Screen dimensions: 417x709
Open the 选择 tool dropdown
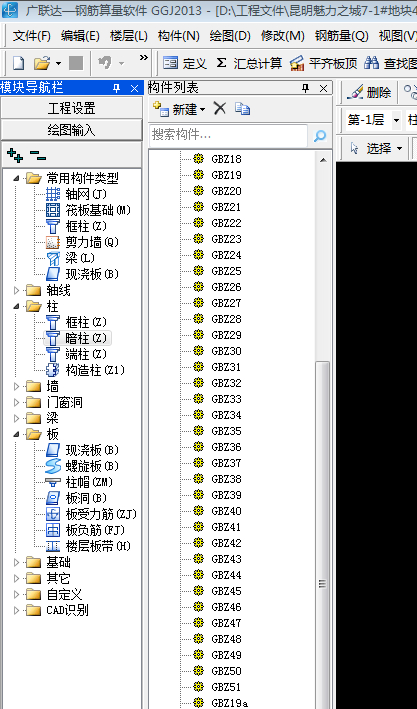coord(399,148)
